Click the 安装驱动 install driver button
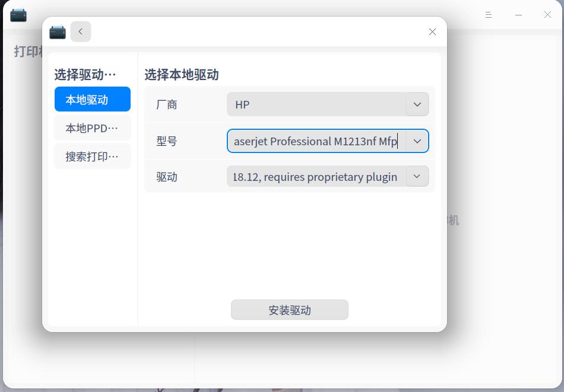 (x=289, y=310)
